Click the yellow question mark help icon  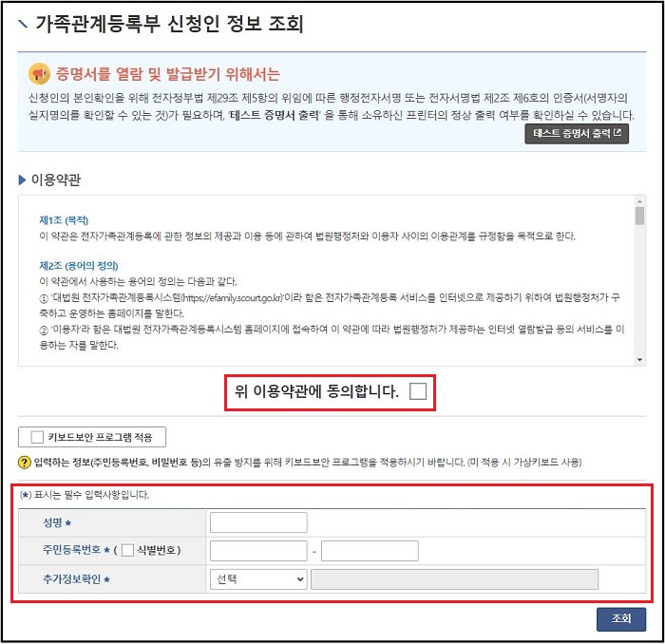pos(25,462)
